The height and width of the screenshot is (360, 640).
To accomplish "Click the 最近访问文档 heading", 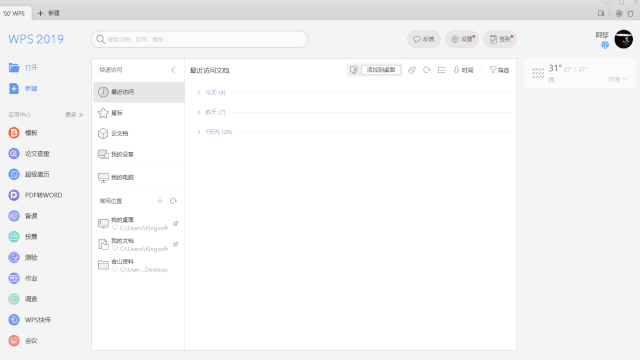I will (x=210, y=71).
